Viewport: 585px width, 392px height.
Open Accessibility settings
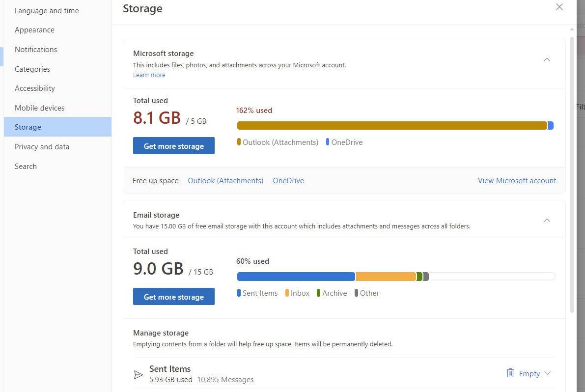click(35, 88)
